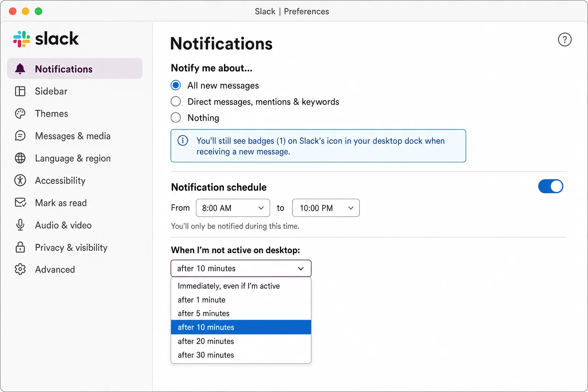
Task: Click the Advanced gear icon
Action: (x=20, y=269)
